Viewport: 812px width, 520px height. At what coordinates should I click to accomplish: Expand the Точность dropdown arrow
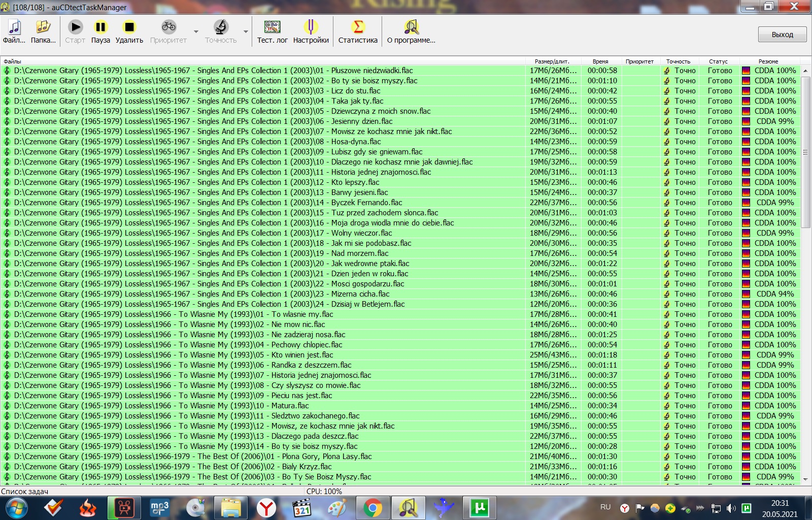pyautogui.click(x=246, y=32)
